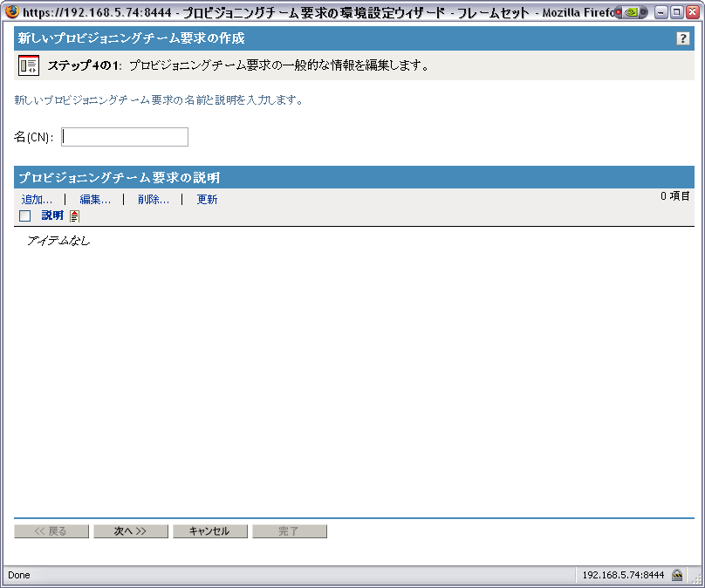The height and width of the screenshot is (588, 705).
Task: Click the プロビジョニングチーム要求の説明 section header
Action: click(120, 178)
